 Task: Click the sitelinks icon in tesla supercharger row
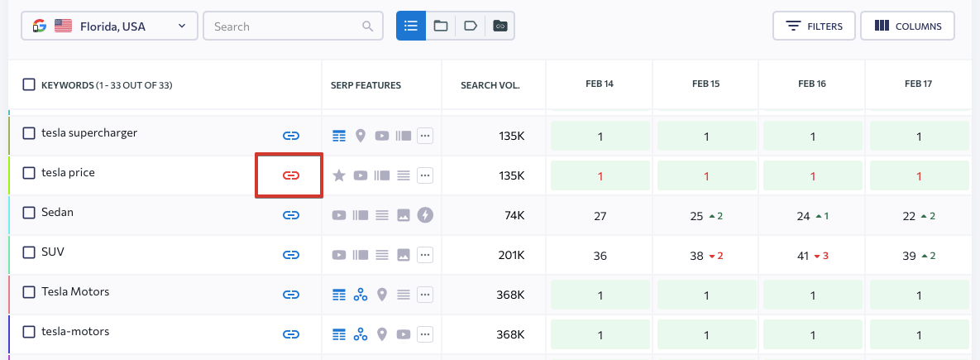pos(339,136)
